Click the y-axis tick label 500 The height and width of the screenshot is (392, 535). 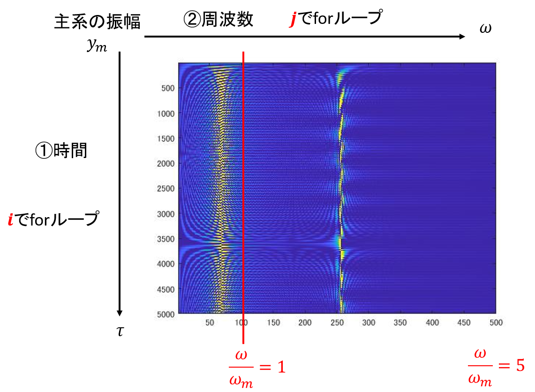coord(168,88)
